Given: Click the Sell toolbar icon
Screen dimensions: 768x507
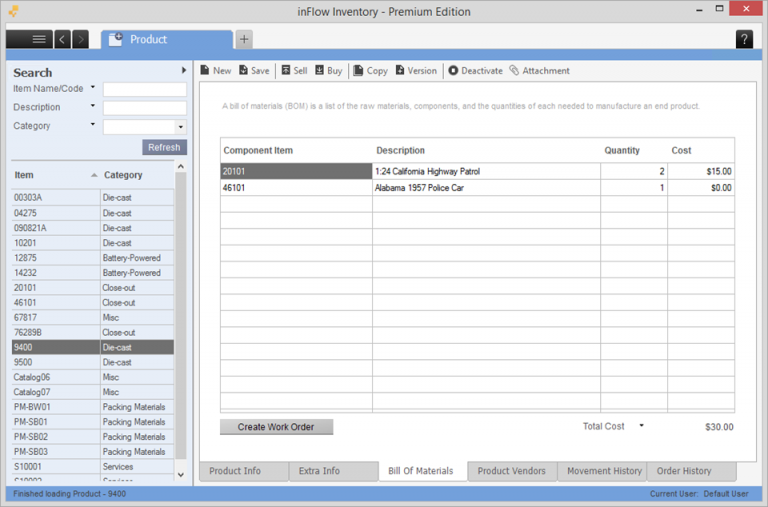Looking at the screenshot, I should pos(285,71).
